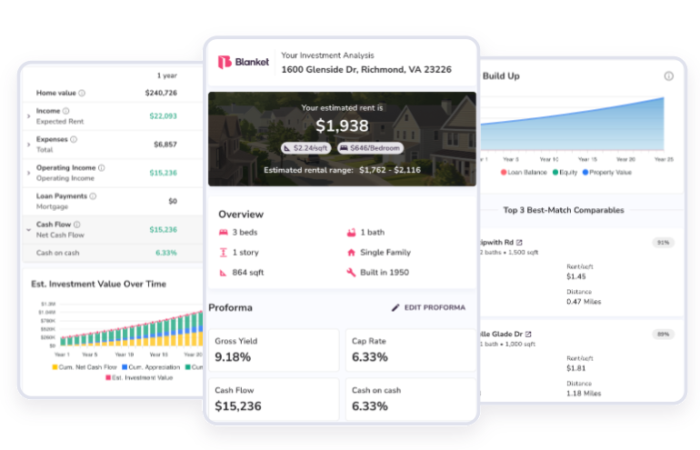Select the Gross Yield 9.18% card

click(274, 350)
